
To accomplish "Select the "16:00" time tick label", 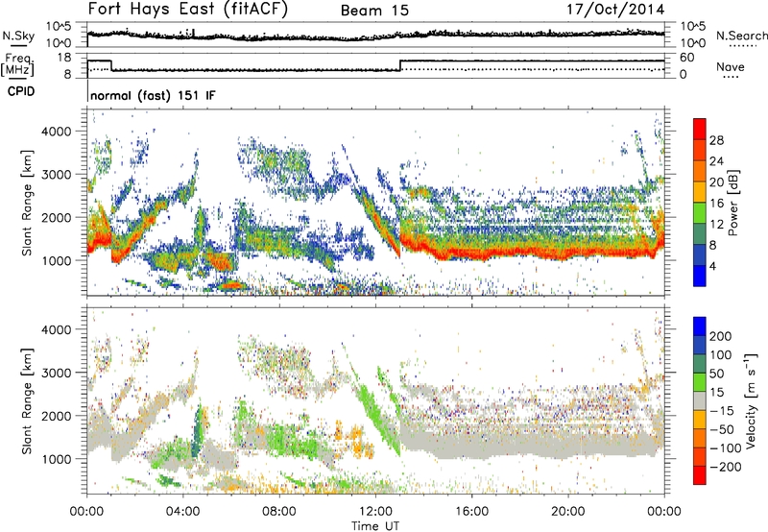I will [x=471, y=512].
